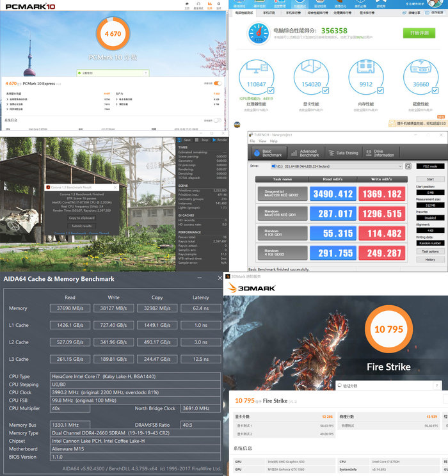Close the AIDA64 Cache & Memory Benchmark window

pos(220,278)
